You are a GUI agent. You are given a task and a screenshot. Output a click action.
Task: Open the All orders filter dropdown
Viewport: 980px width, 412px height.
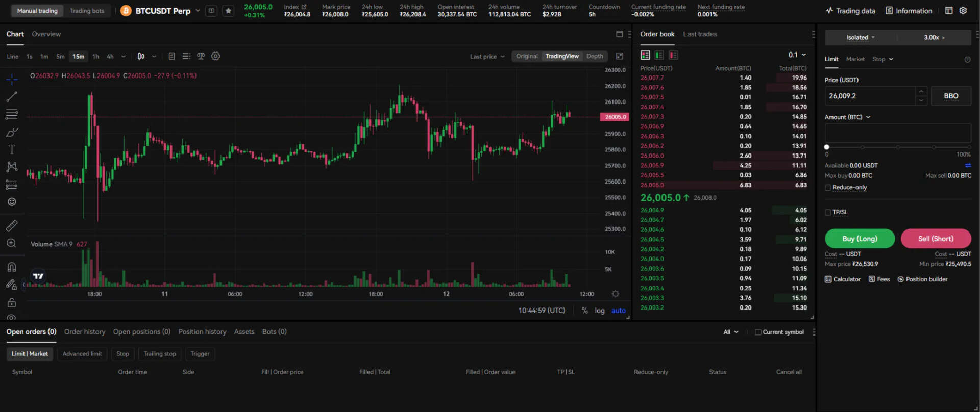pos(731,332)
